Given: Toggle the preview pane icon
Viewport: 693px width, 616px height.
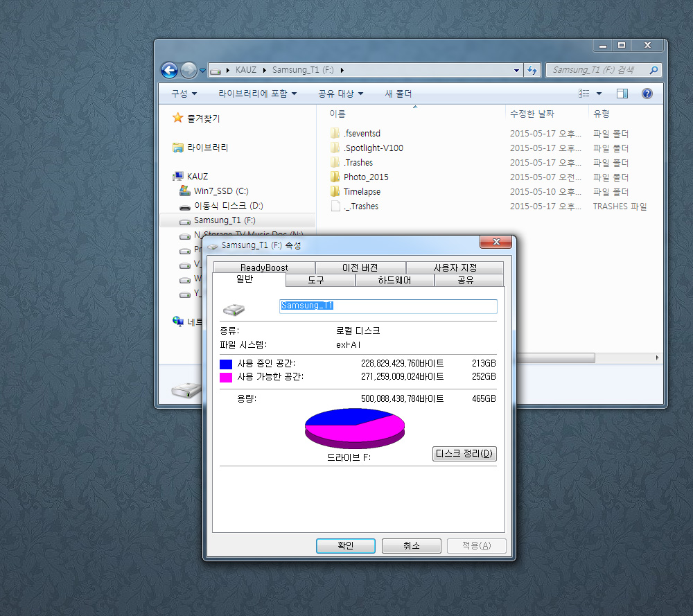Looking at the screenshot, I should coord(622,94).
